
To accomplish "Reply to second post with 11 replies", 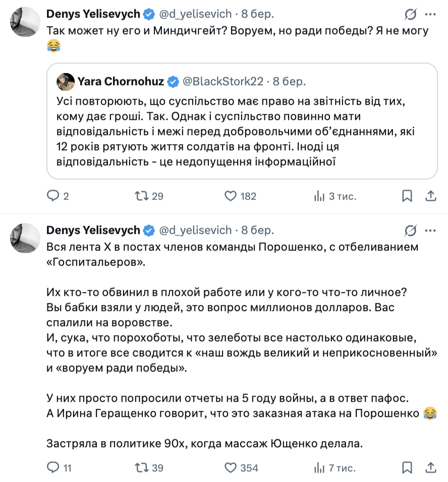I will pyautogui.click(x=53, y=468).
